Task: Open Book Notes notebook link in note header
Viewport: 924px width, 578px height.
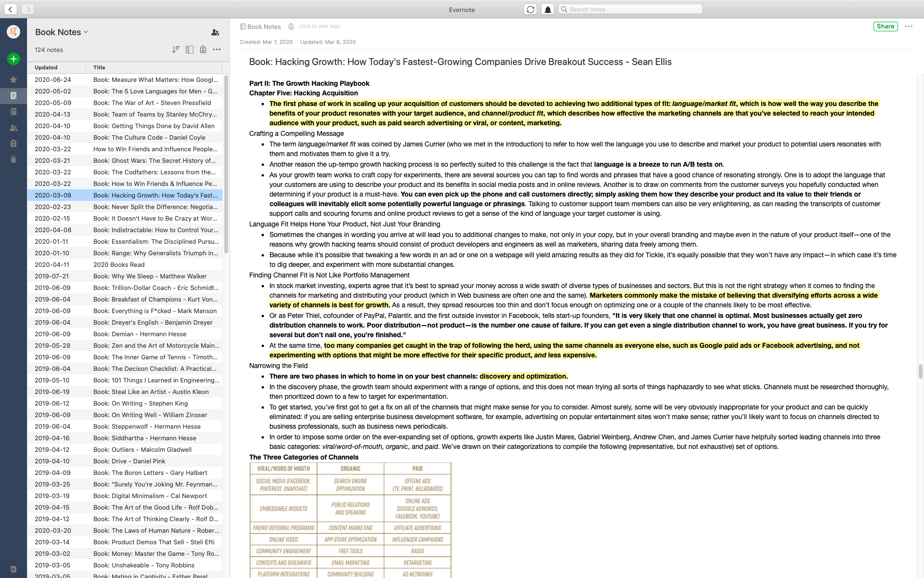Action: (x=264, y=26)
